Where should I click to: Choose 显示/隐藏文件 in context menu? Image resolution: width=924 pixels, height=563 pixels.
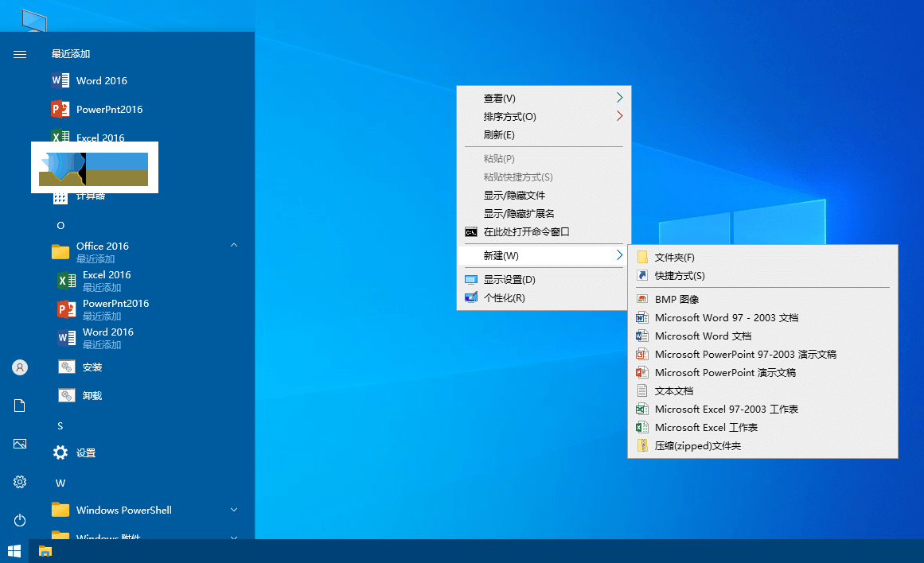544,195
